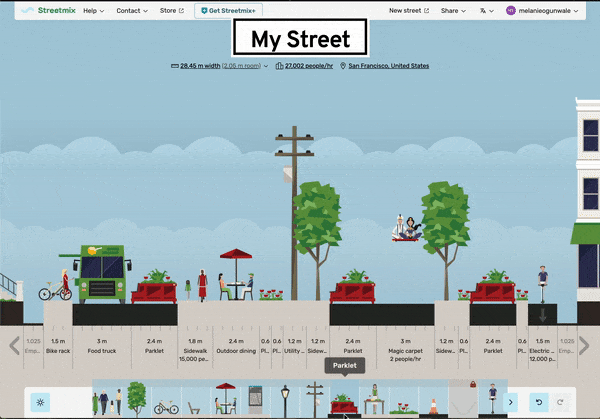The height and width of the screenshot is (419, 600).
Task: Open melanieogunwale account menu
Action: pyautogui.click(x=542, y=11)
